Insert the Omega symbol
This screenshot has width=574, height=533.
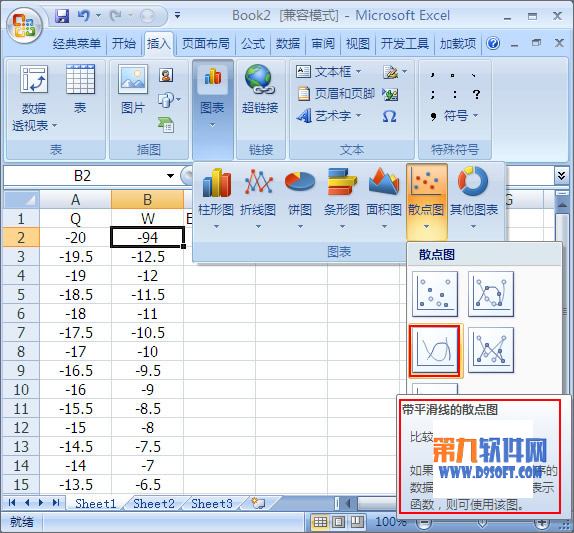coord(389,117)
